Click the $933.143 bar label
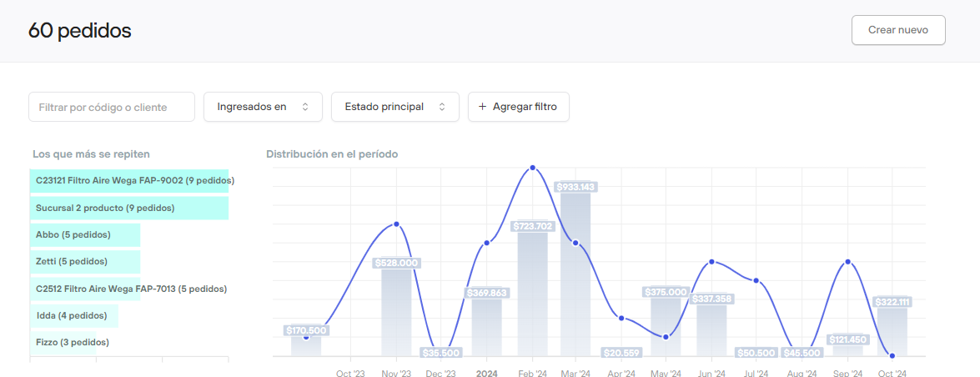Viewport: 980px width, 377px height. 575,187
